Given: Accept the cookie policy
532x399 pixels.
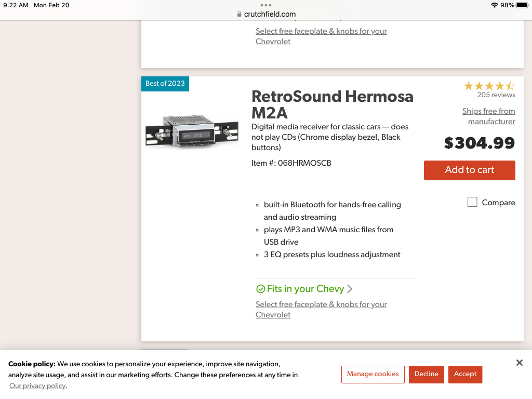Looking at the screenshot, I should pyautogui.click(x=465, y=374).
